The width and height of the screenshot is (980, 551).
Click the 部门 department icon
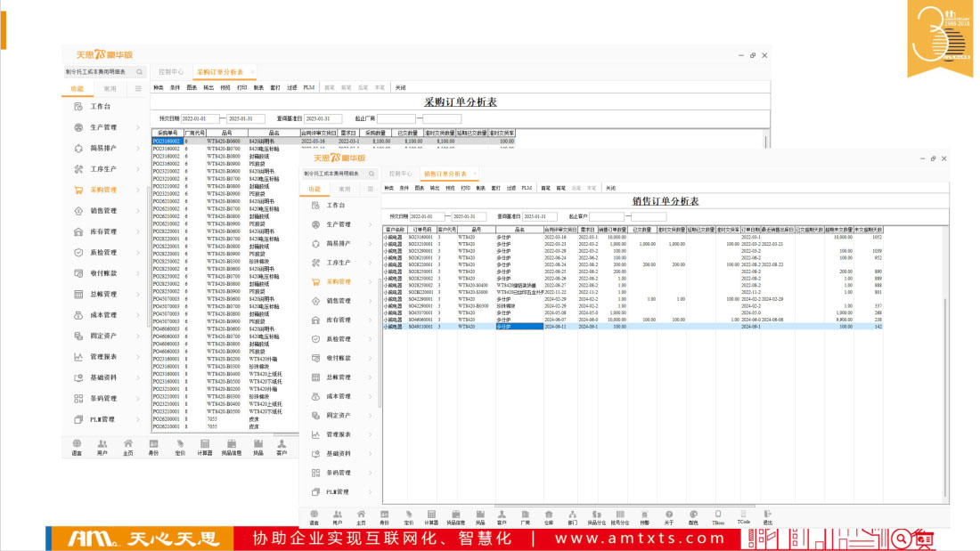pos(572,517)
